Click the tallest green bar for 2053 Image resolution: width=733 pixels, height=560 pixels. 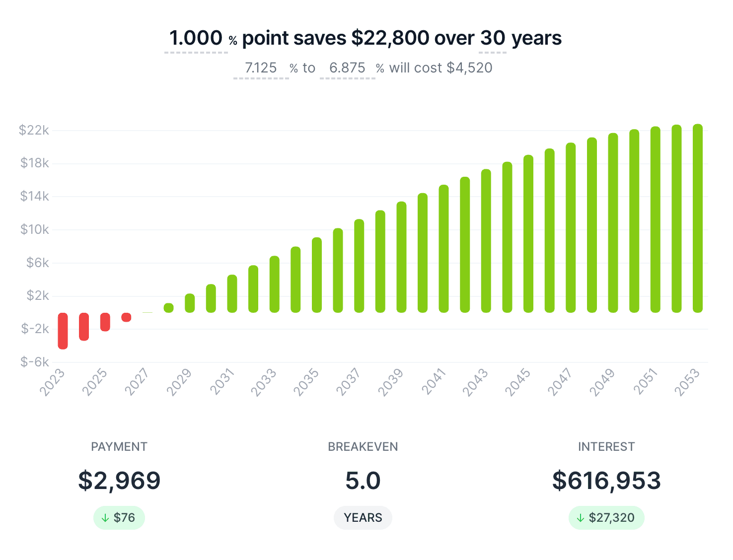point(698,218)
